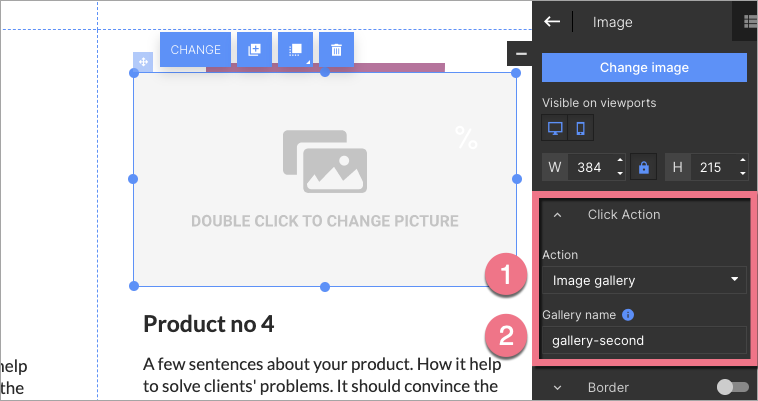
Task: Click the width value field
Action: pyautogui.click(x=591, y=167)
